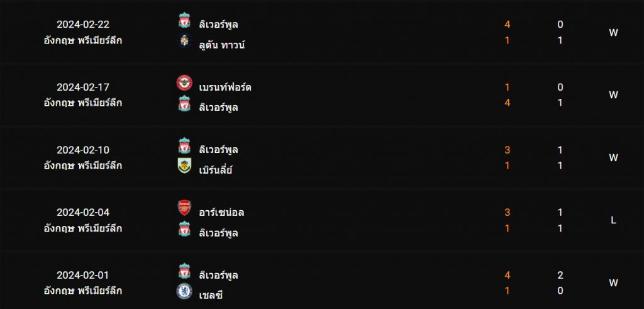The height and width of the screenshot is (309, 644).
Task: Click the Brentford club crest
Action: click(x=184, y=83)
